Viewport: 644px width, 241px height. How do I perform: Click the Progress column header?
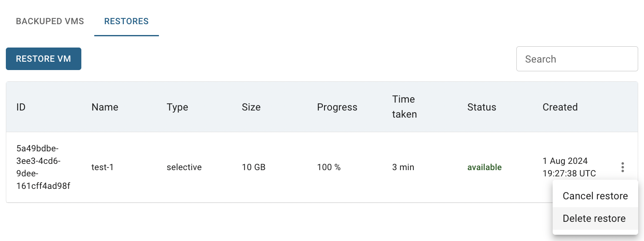tap(337, 107)
